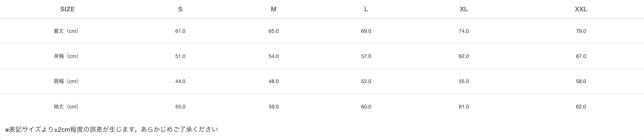Image resolution: width=644 pixels, height=140 pixels.
Task: Click the 59.0 value for M 袖丈
Action: (274, 107)
